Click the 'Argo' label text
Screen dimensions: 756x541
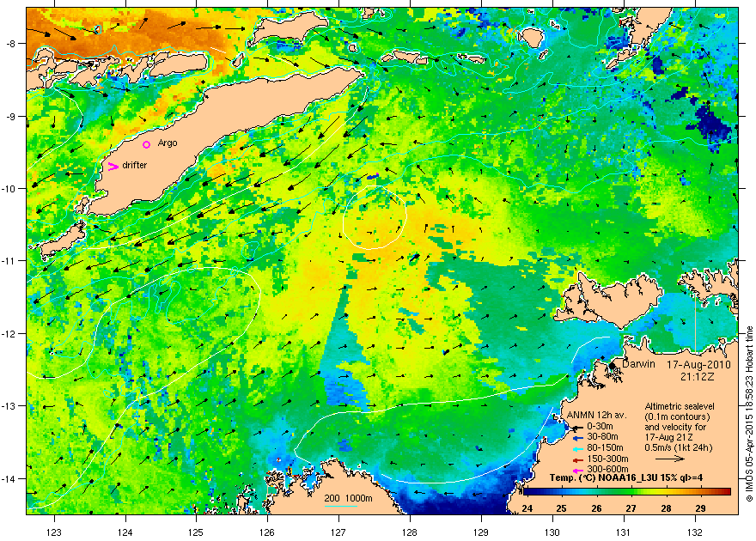tap(168, 143)
